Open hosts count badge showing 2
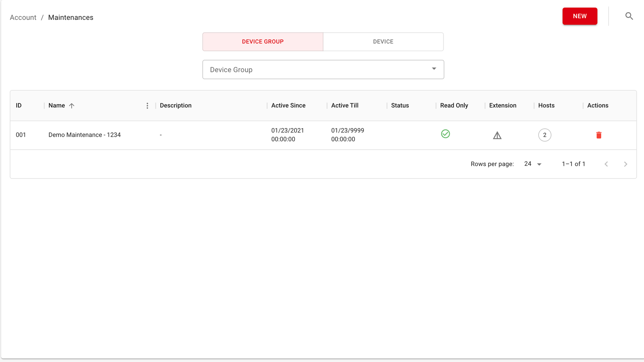The height and width of the screenshot is (362, 644). 545,135
